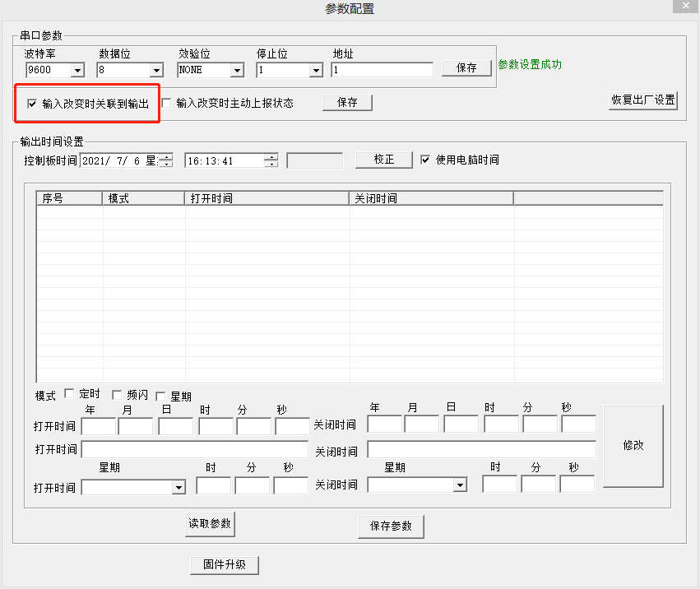Decrease time with the time spinner down arrow
This screenshot has height=589, width=700.
[x=271, y=165]
